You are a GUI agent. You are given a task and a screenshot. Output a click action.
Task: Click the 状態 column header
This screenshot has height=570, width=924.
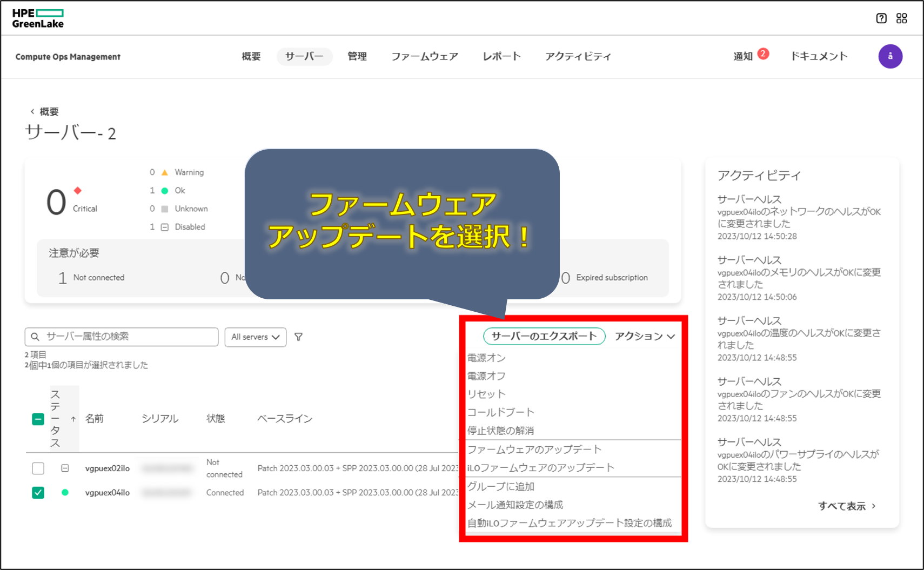tap(216, 419)
